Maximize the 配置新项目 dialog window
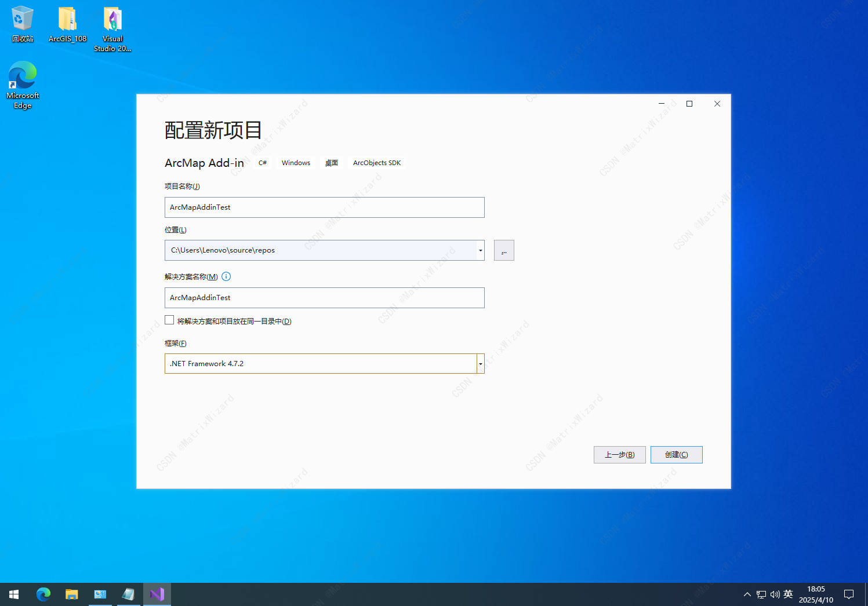 tap(689, 104)
